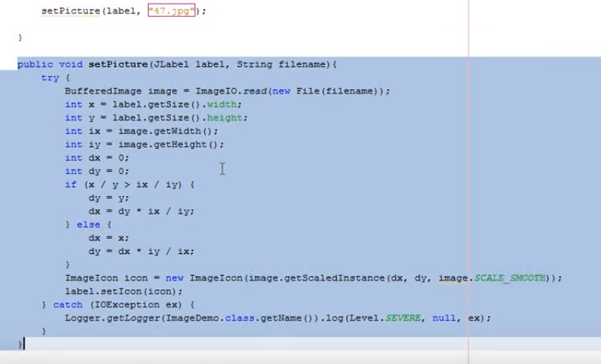Click the line 'int dx = 0;'
Viewport: 601px width, 364px height.
[97, 158]
